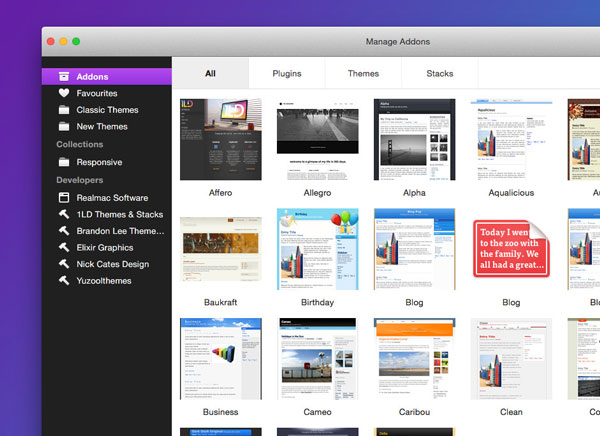Screen dimensions: 600x436
Task: Select Yuzoolthemes developer
Action: point(107,281)
